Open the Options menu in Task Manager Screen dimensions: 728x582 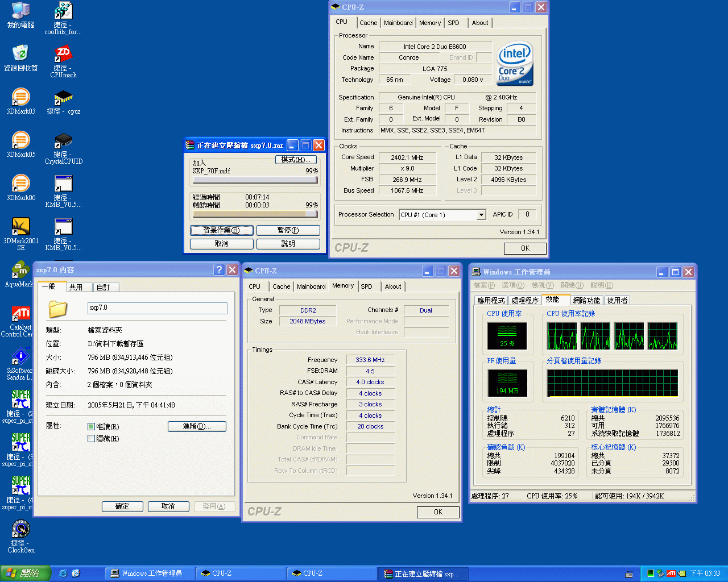[x=513, y=285]
